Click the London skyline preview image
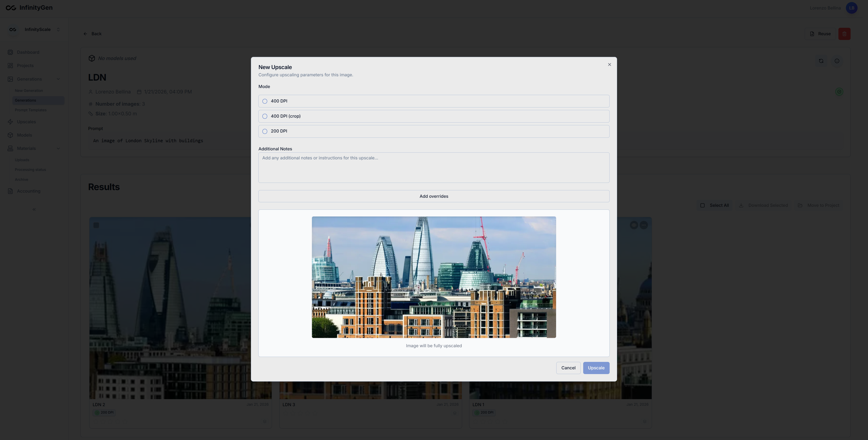The image size is (868, 440). pyautogui.click(x=434, y=277)
